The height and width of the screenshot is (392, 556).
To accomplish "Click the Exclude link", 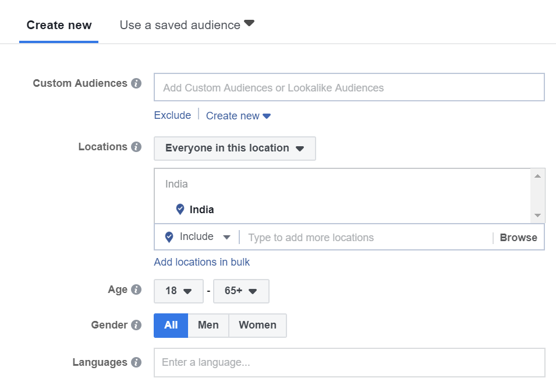I will click(x=172, y=115).
